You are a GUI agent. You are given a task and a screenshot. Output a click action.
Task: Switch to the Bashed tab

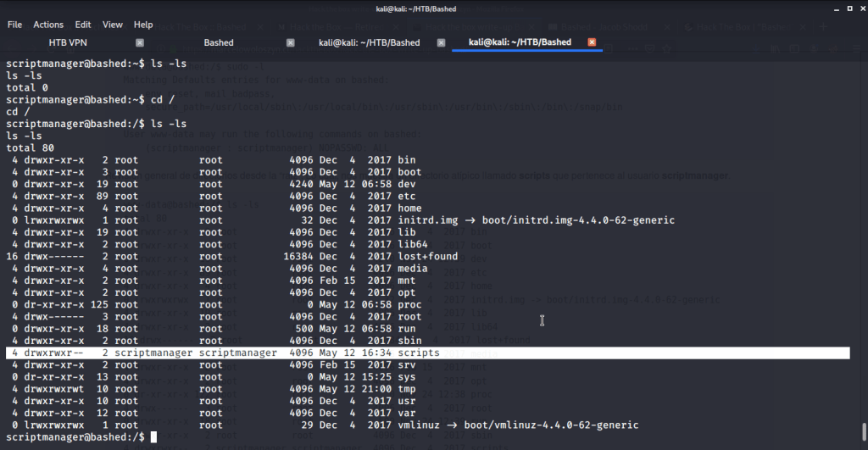tap(219, 42)
